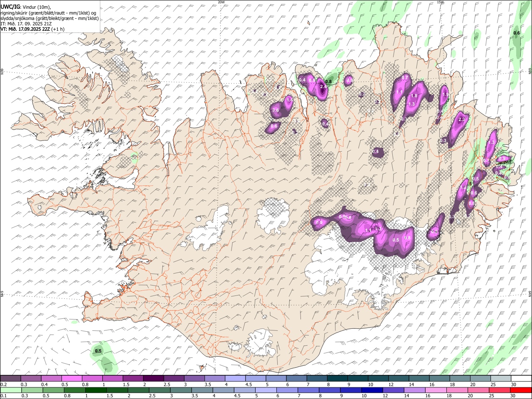Select the dark teal upper swatch between 8 and 9
The width and height of the screenshot is (532, 399).
click(337, 379)
